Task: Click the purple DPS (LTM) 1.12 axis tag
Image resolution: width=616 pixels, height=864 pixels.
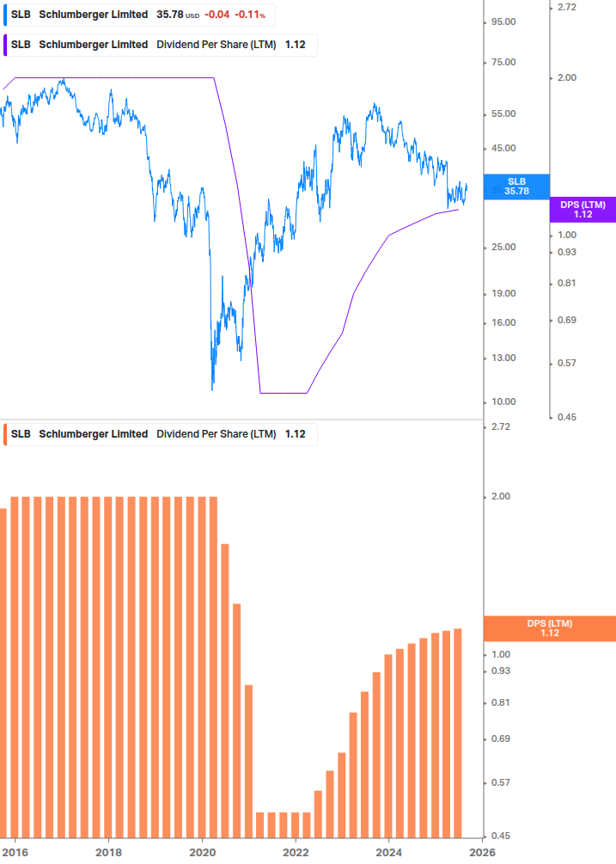Action: coord(582,210)
